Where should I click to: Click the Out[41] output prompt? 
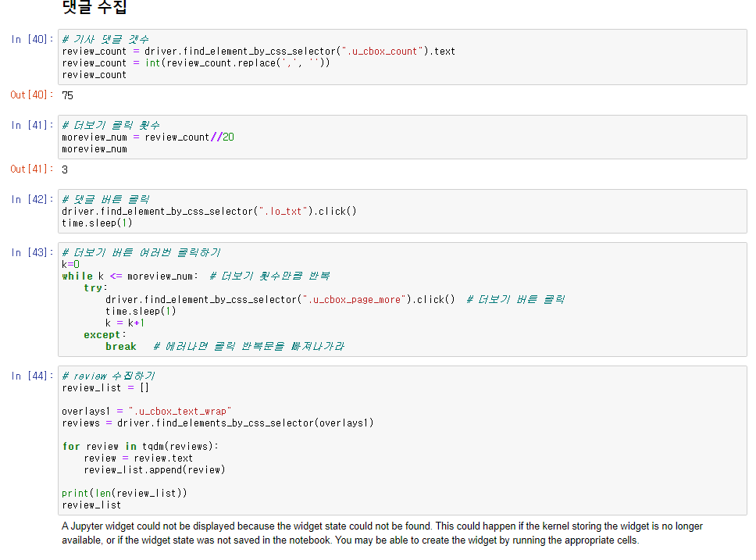click(32, 169)
